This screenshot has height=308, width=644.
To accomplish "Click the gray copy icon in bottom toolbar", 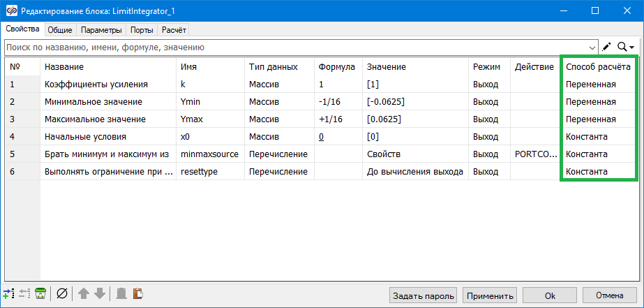I will [x=121, y=294].
